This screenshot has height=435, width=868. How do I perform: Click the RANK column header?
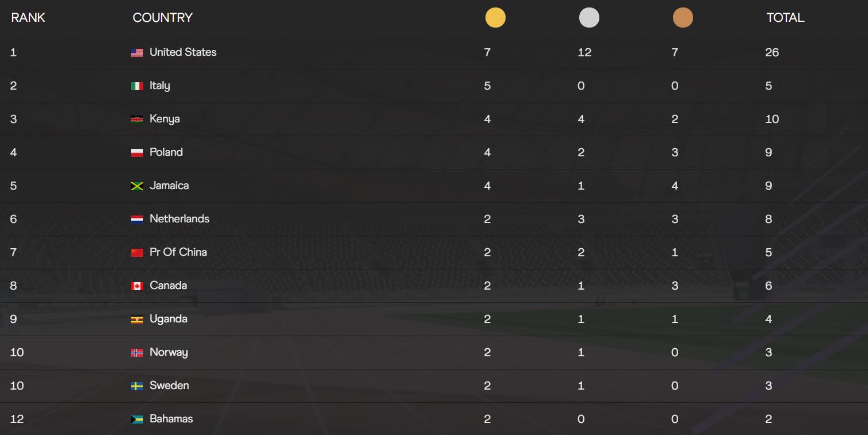pos(28,18)
